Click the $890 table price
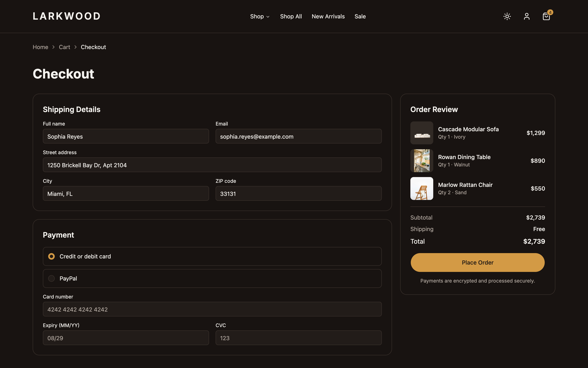 [538, 161]
